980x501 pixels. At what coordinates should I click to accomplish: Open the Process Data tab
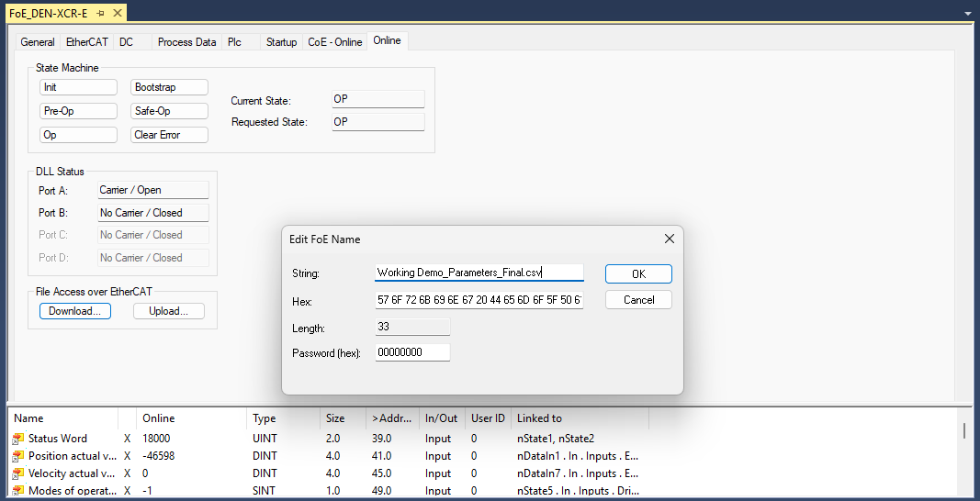point(186,42)
